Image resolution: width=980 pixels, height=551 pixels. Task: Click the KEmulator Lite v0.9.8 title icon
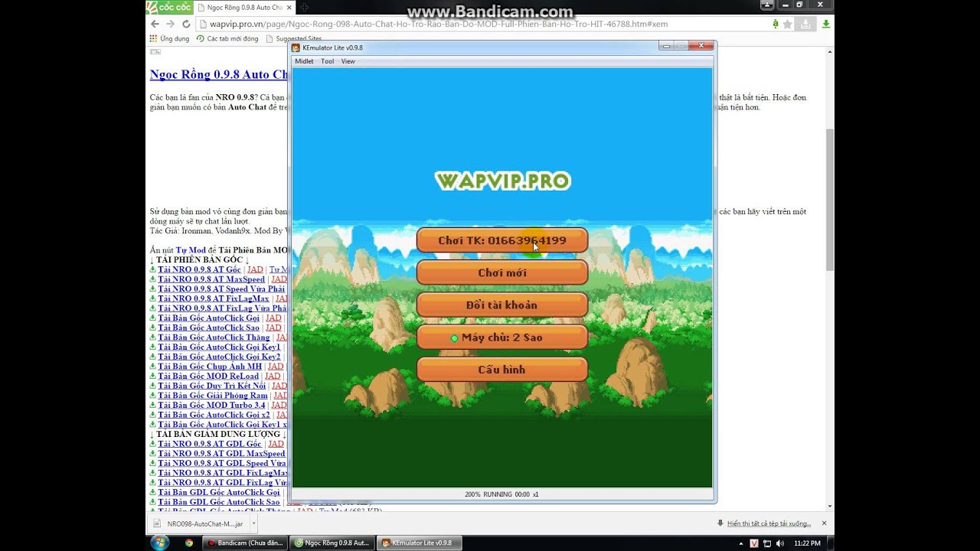click(x=296, y=47)
